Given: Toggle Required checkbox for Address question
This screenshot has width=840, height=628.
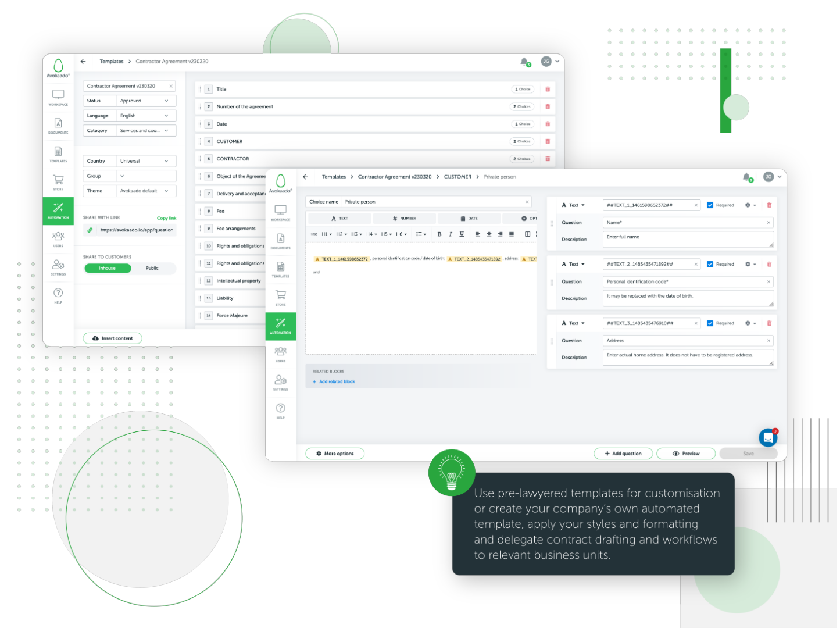Looking at the screenshot, I should tap(710, 323).
